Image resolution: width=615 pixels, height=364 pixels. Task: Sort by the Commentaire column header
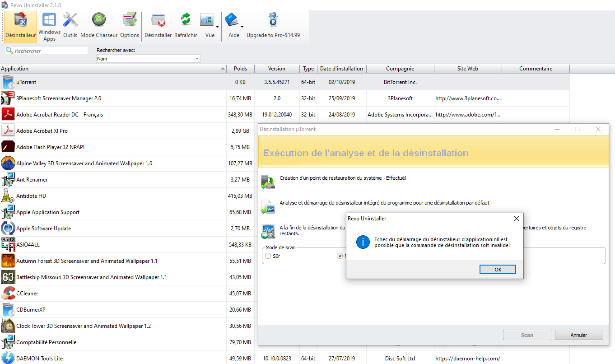(x=536, y=69)
